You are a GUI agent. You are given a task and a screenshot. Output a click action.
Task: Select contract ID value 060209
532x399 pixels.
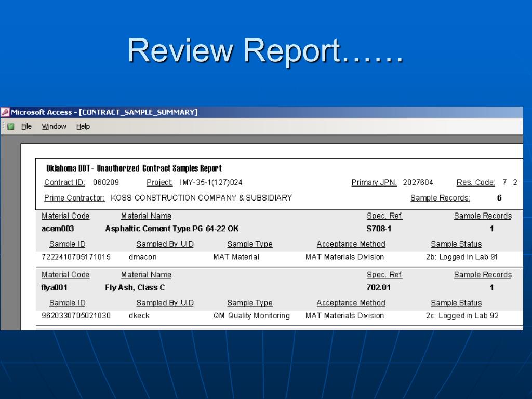pyautogui.click(x=106, y=182)
